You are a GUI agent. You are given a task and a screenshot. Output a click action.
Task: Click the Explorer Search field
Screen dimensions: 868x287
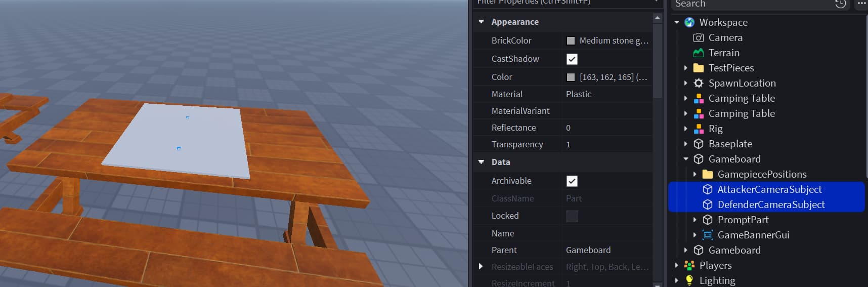point(760,4)
